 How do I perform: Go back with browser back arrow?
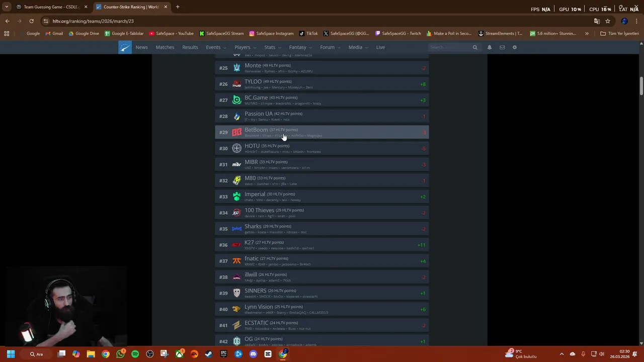click(x=7, y=21)
